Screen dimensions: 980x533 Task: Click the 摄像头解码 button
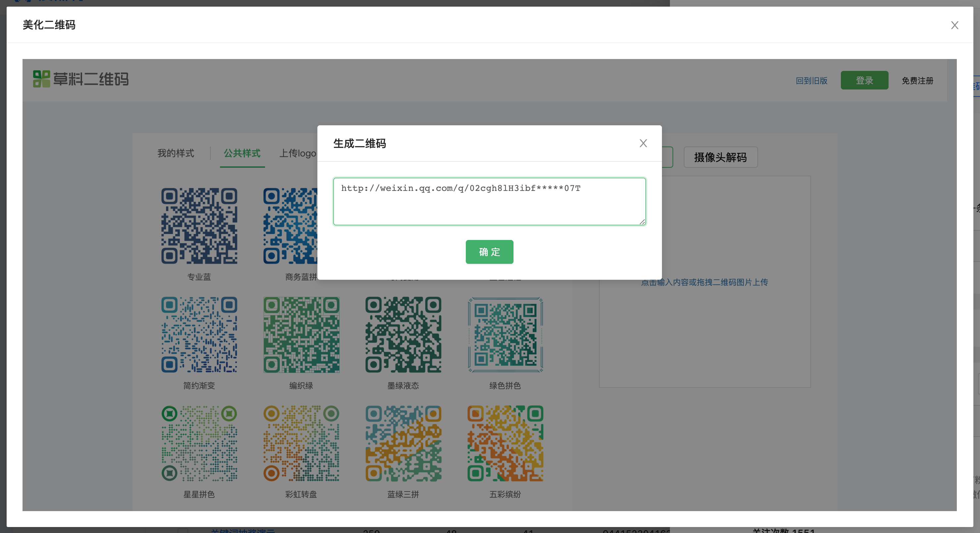tap(720, 157)
